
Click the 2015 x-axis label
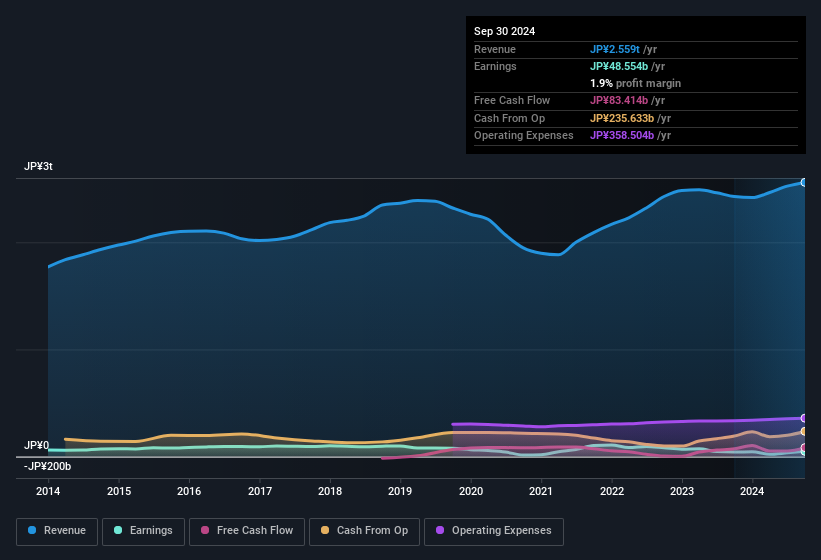(x=119, y=491)
